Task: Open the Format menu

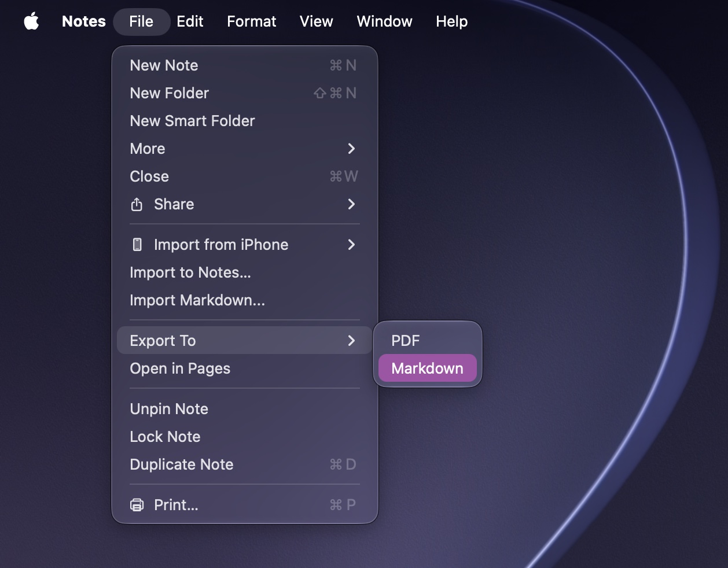Action: 251,21
